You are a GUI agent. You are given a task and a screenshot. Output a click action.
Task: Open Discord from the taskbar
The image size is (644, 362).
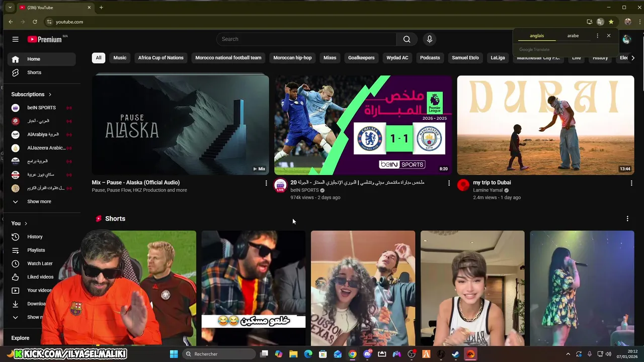click(x=367, y=354)
